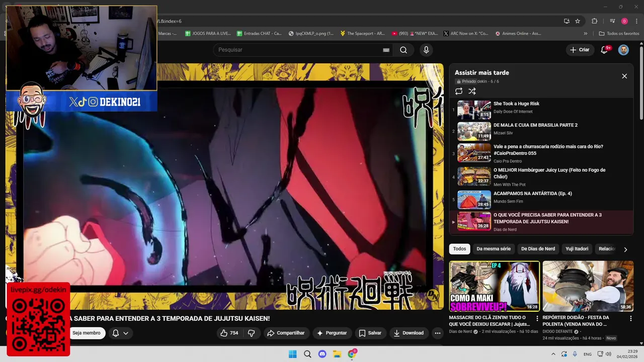Expand hidden bookmarks chevron
This screenshot has width=644, height=362.
585,34
